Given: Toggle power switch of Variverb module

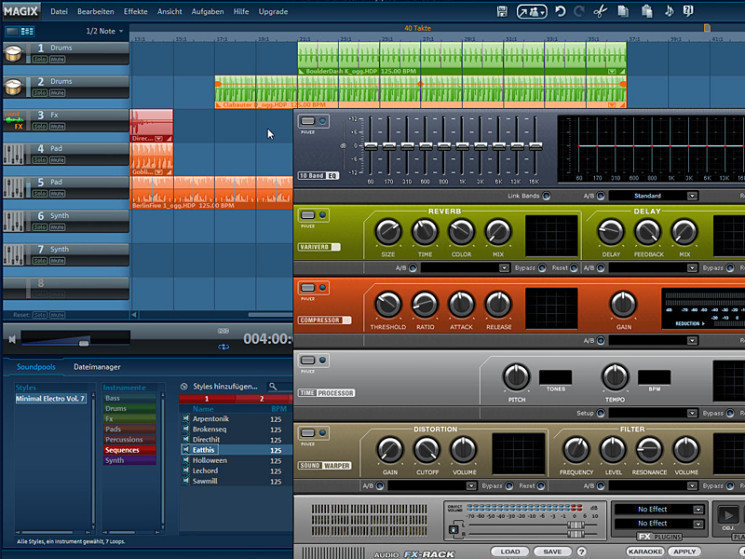Looking at the screenshot, I should coord(308,215).
